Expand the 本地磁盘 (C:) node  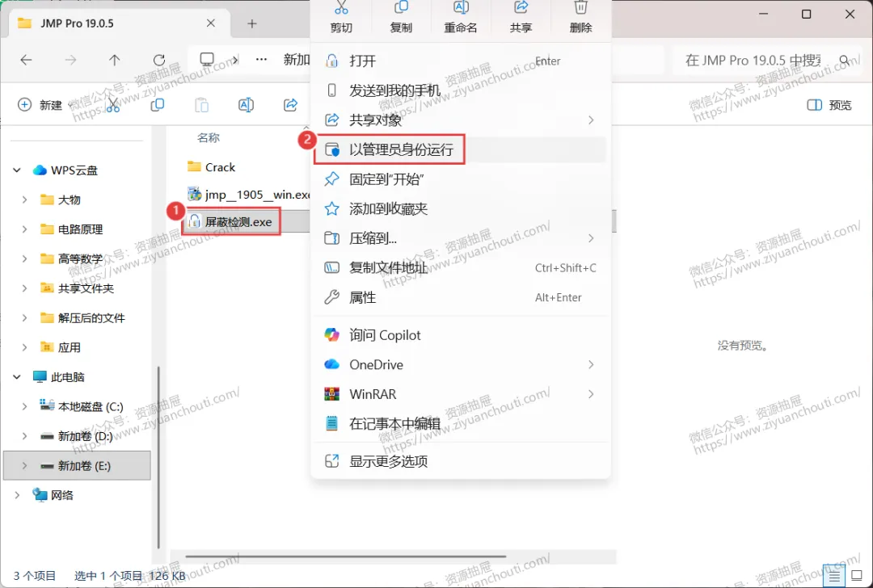pos(24,406)
